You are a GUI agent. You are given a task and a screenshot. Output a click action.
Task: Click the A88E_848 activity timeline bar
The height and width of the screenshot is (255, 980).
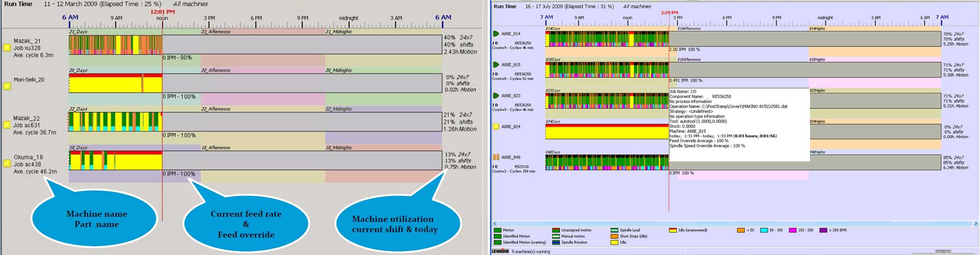(607, 162)
